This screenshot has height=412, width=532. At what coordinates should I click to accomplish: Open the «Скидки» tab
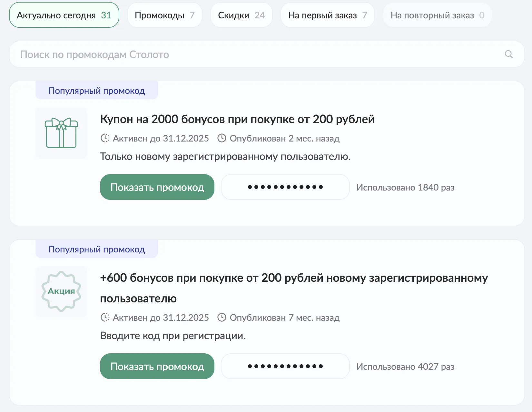[241, 15]
